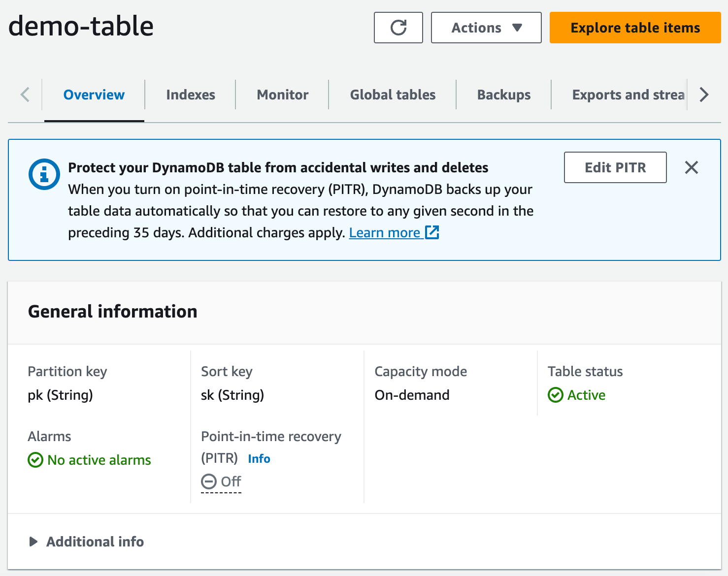The image size is (728, 576).
Task: Click the external link icon
Action: 432,232
